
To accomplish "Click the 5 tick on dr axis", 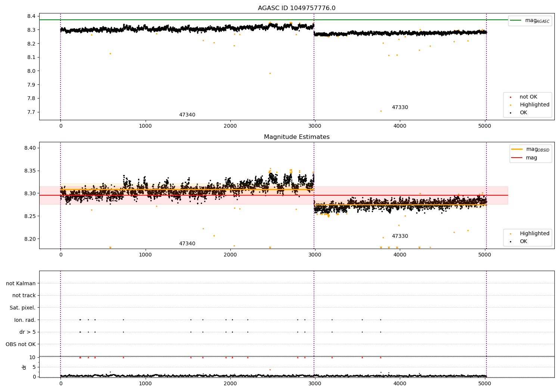I will pyautogui.click(x=34, y=367).
